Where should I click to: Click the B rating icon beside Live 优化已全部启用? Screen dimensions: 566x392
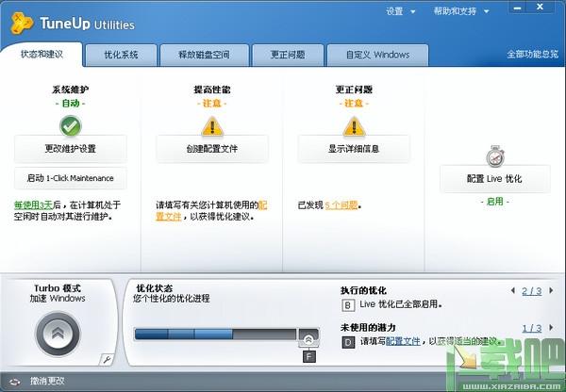347,305
